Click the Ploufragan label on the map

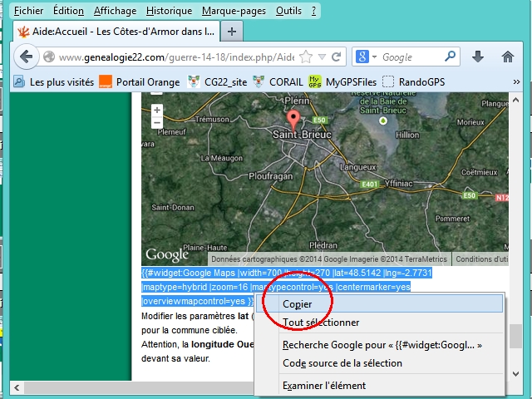[x=270, y=176]
